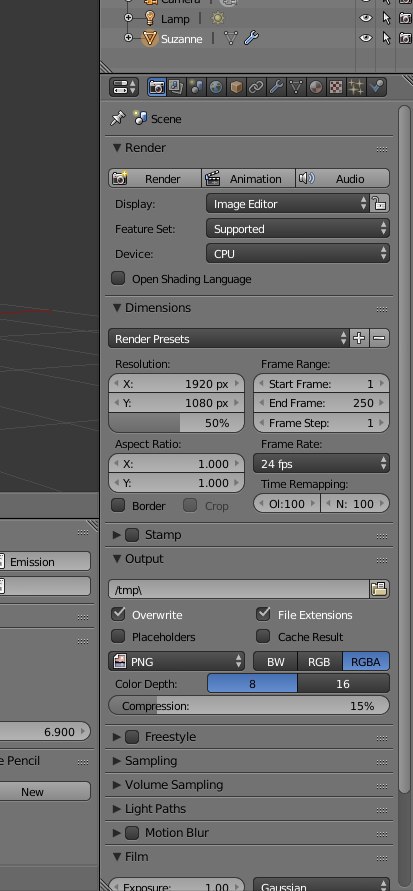Click the Suzanne mesh object icon in outliner
This screenshot has height=891, width=413.
[149, 38]
